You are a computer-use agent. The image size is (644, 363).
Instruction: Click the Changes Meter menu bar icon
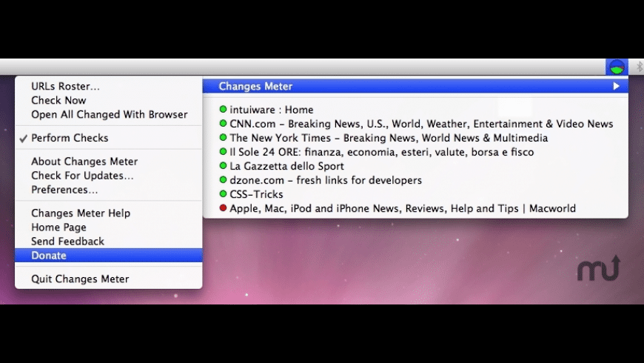[617, 67]
